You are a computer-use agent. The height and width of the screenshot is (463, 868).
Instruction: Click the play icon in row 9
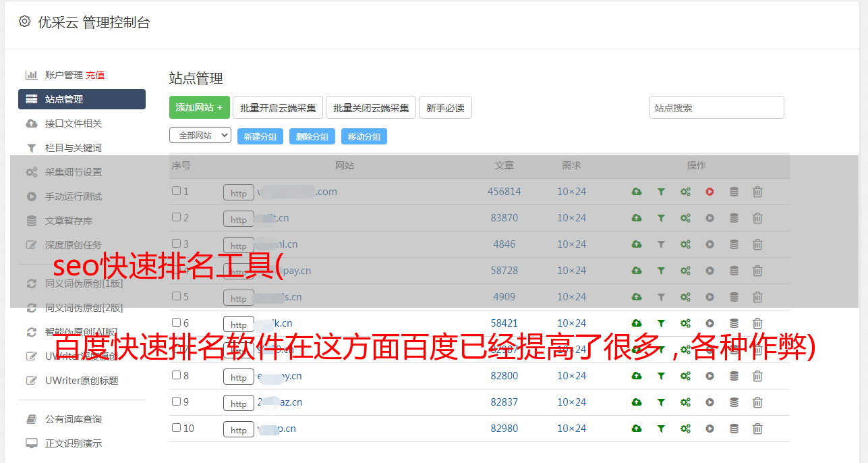click(x=710, y=402)
